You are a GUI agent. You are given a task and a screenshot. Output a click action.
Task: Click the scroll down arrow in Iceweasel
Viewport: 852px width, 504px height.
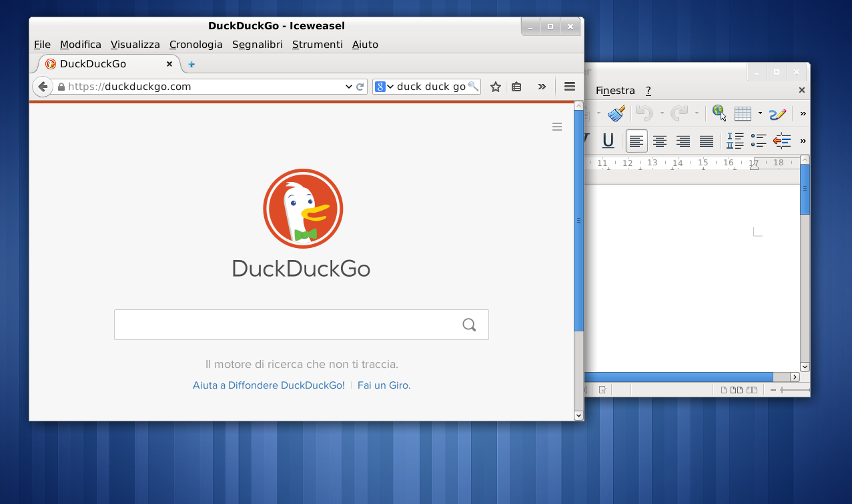[578, 415]
